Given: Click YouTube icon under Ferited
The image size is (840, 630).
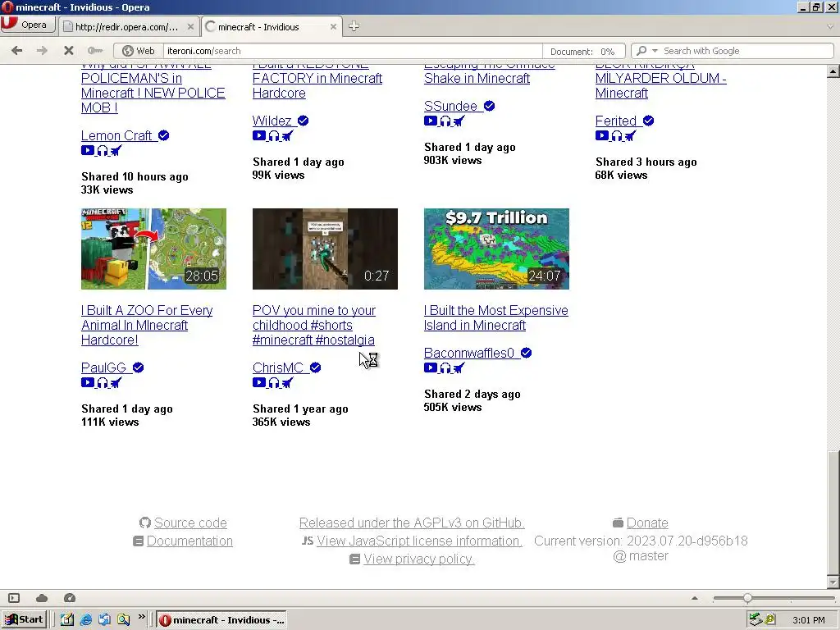Looking at the screenshot, I should point(601,135).
